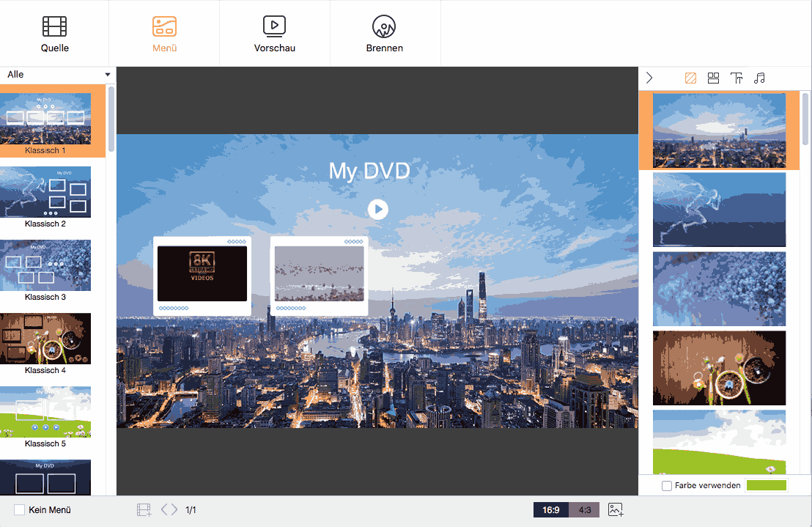Open the Vorschau tab

point(275,34)
